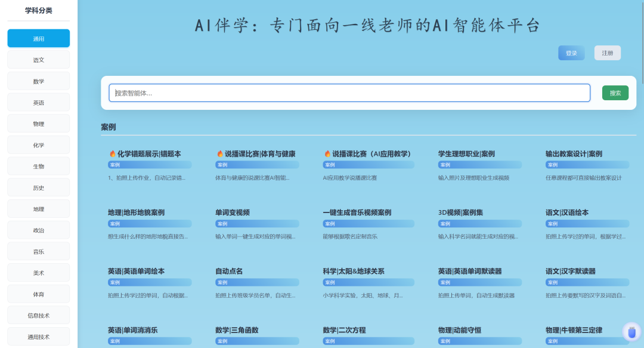Select the 美术 subject category
The height and width of the screenshot is (348, 644).
click(39, 273)
